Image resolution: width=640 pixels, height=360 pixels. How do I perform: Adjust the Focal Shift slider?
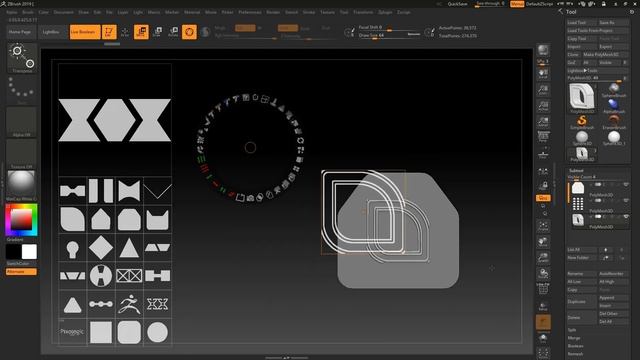(x=389, y=28)
